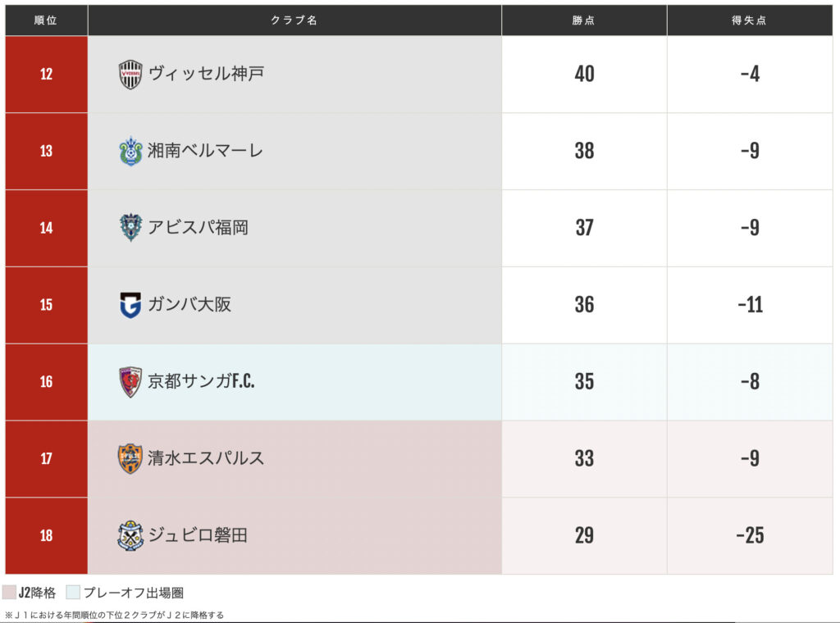Click the プレーオフ出場圏 legend color swatch

point(73,593)
